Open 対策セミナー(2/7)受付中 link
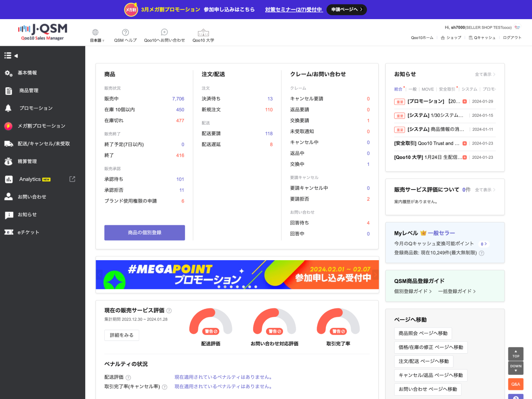 click(294, 10)
